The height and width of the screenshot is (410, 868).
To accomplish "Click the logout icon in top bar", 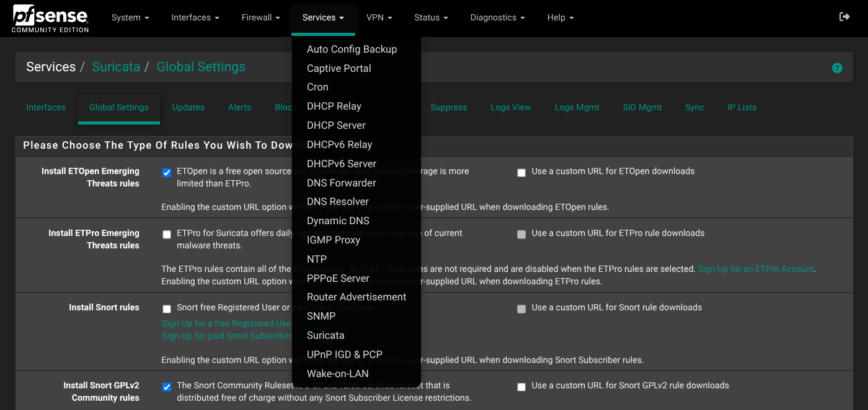I will [x=844, y=17].
